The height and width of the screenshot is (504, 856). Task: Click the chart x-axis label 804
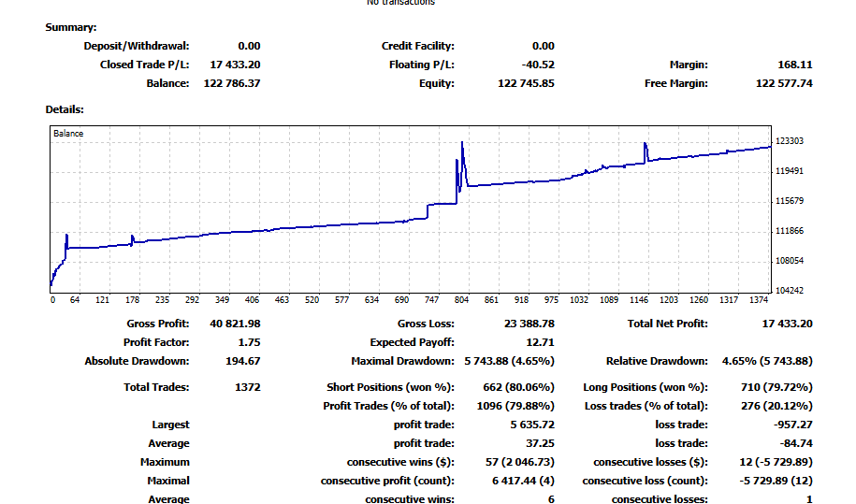461,299
